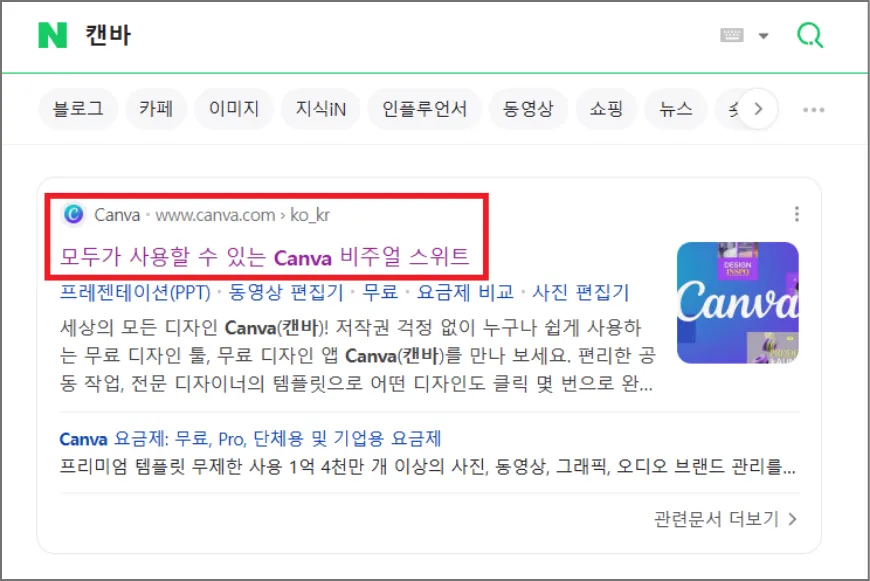Open the vertical dots result menu

point(797,214)
